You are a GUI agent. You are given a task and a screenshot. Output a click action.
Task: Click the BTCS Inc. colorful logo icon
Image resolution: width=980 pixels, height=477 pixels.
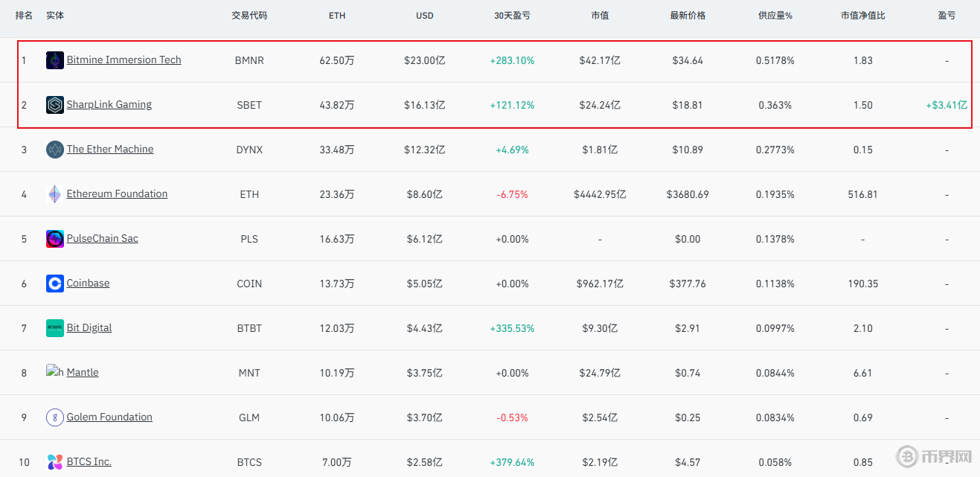55,462
